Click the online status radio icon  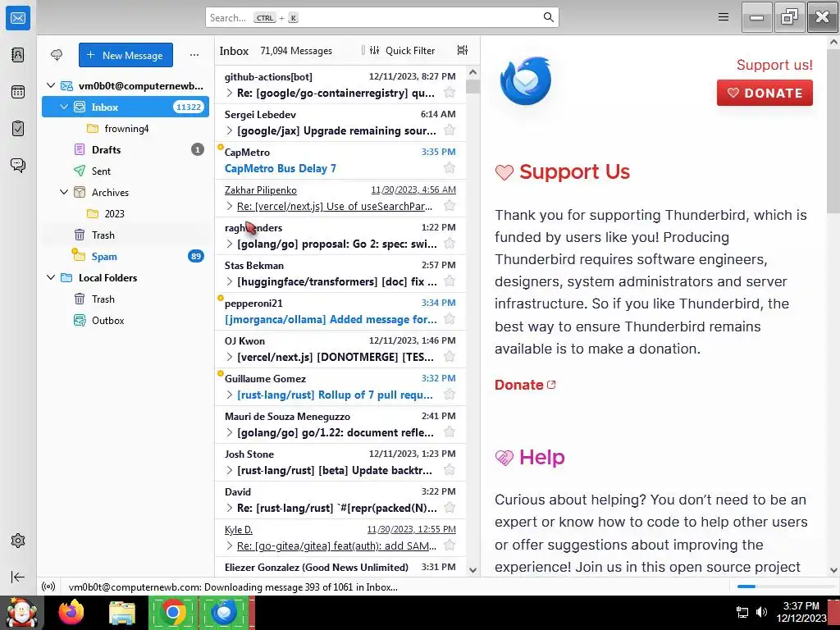pos(48,587)
